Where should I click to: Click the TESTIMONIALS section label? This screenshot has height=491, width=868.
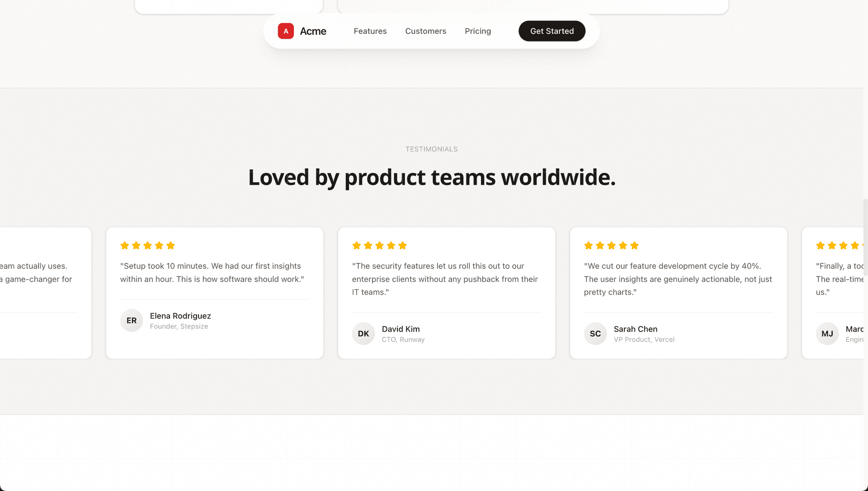pos(431,149)
